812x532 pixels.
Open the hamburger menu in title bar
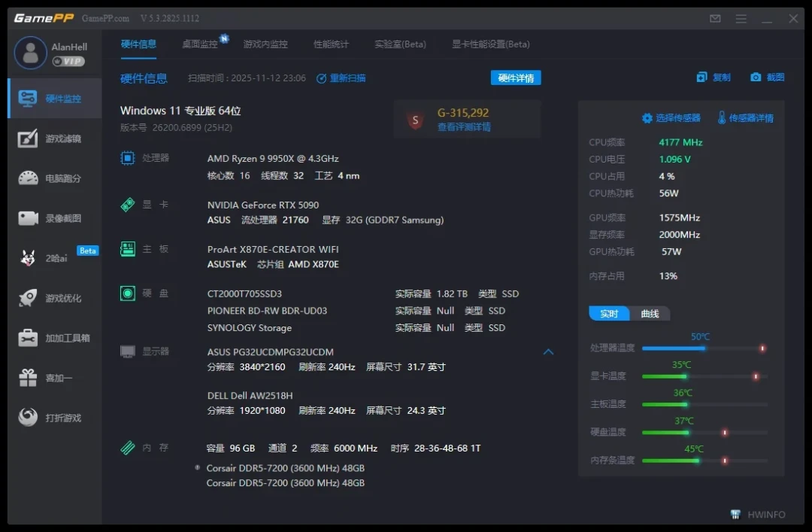(x=741, y=19)
